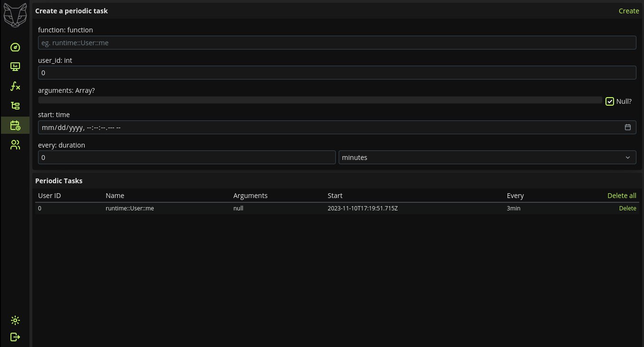This screenshot has width=644, height=347.
Task: Open the calendar picker in start field
Action: [x=628, y=127]
